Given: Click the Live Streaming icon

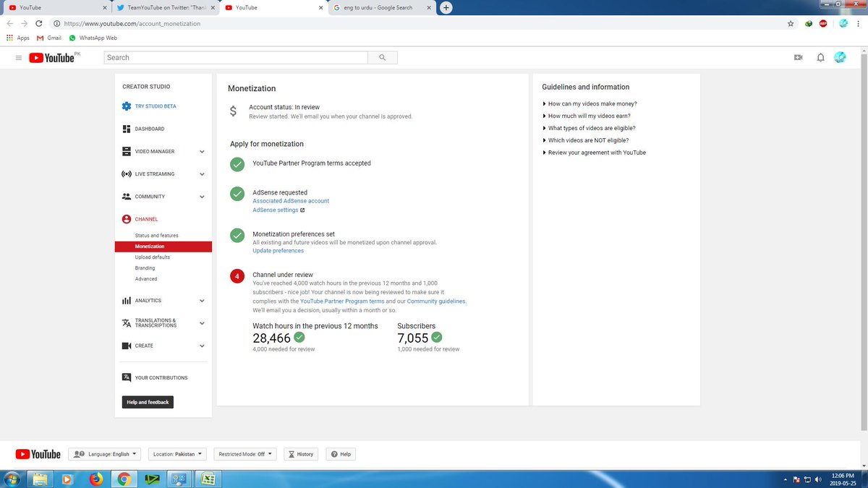Looking at the screenshot, I should pyautogui.click(x=127, y=174).
